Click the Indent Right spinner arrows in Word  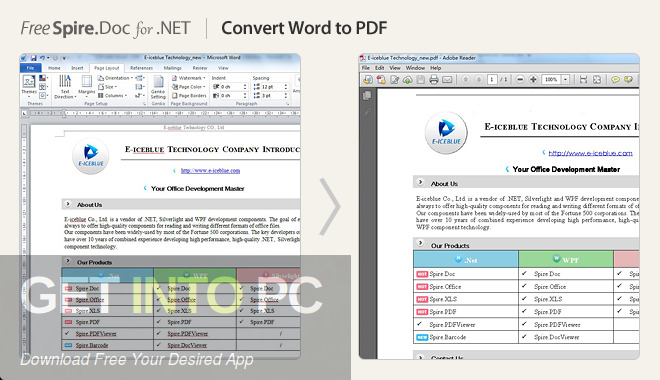pyautogui.click(x=245, y=96)
